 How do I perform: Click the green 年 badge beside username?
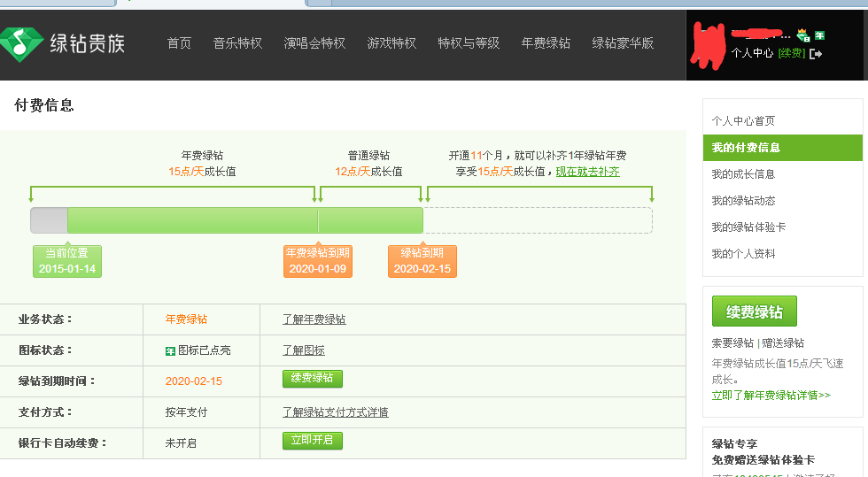(820, 35)
